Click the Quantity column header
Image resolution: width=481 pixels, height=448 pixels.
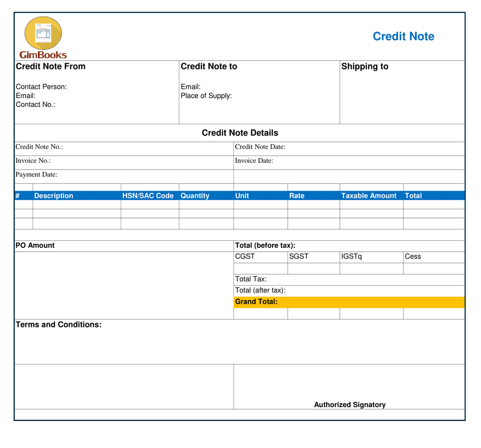tap(195, 195)
